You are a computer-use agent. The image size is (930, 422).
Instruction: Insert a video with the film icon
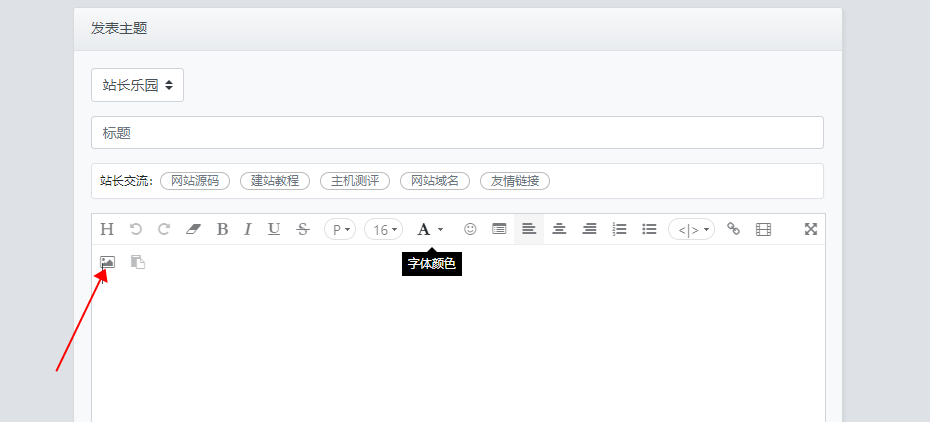pyautogui.click(x=763, y=229)
